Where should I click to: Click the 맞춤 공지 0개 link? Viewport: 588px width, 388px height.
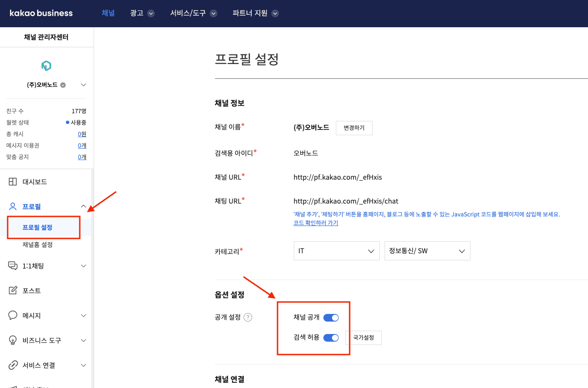(82, 157)
